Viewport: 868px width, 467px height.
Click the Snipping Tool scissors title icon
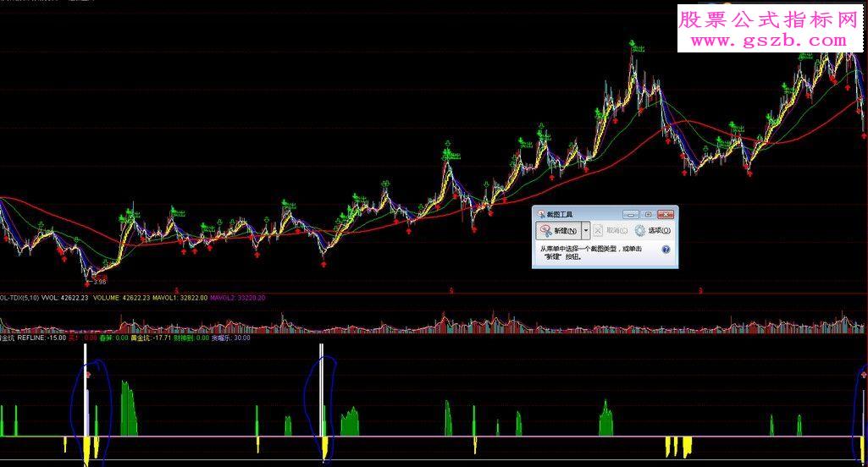coord(540,214)
